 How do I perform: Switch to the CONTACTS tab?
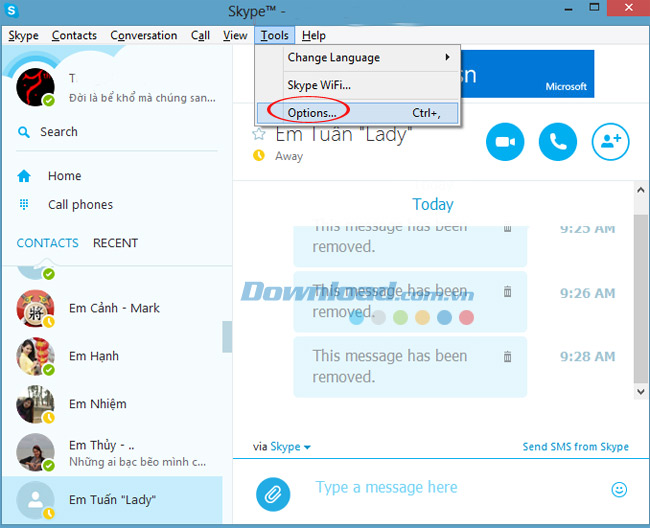point(47,243)
